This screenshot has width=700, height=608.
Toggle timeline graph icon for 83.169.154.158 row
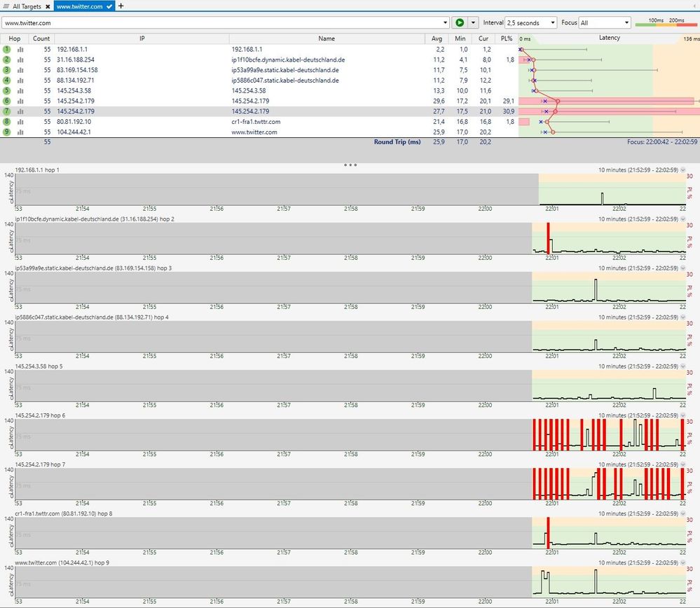click(x=20, y=70)
